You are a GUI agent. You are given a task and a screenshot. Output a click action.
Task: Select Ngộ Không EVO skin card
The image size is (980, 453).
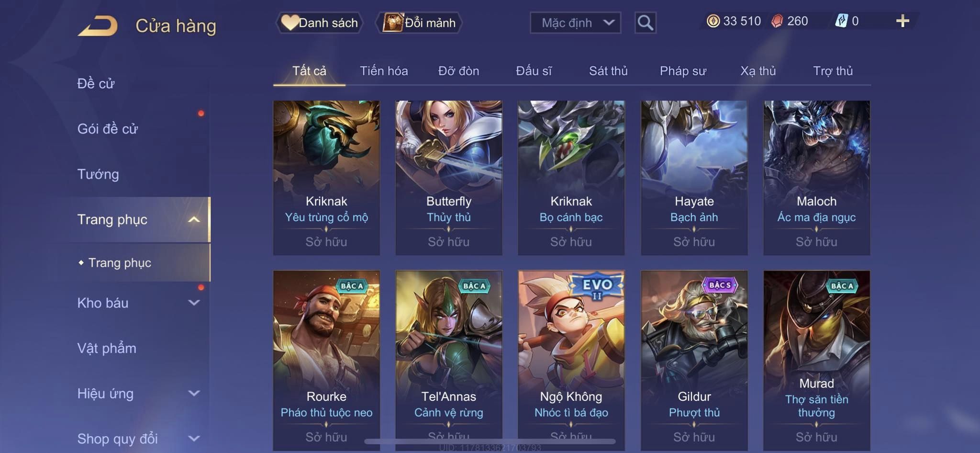(571, 360)
